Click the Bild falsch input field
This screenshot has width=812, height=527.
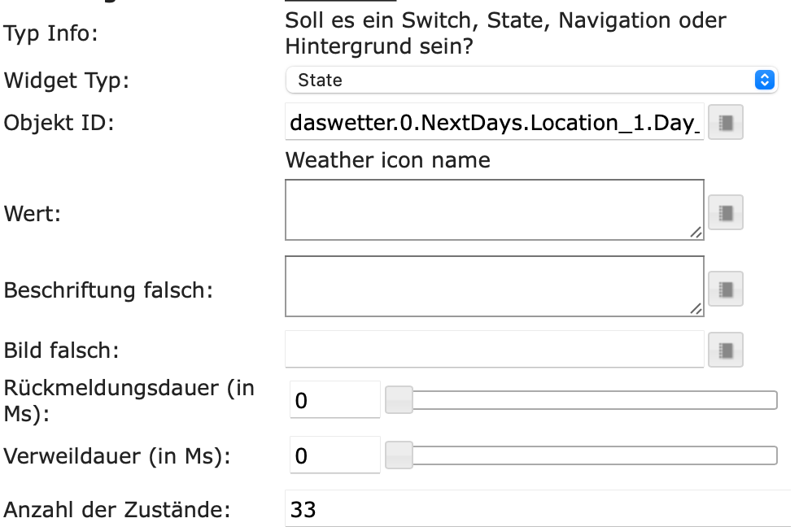pyautogui.click(x=494, y=350)
